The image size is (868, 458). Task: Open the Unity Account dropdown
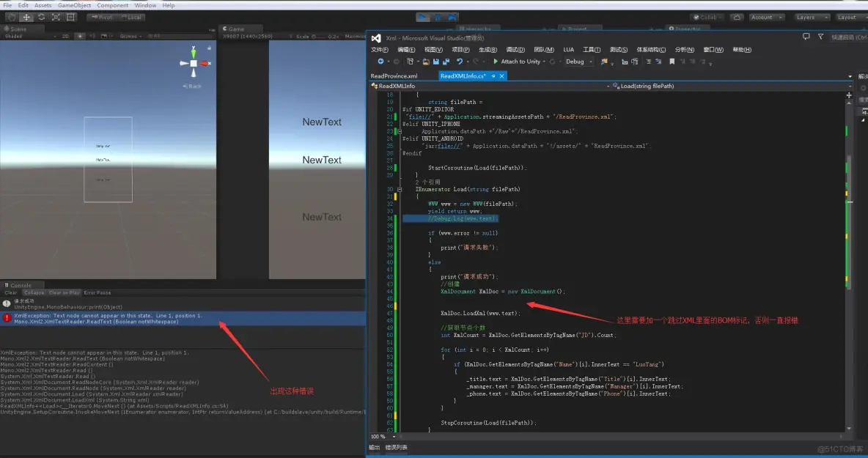tap(766, 17)
